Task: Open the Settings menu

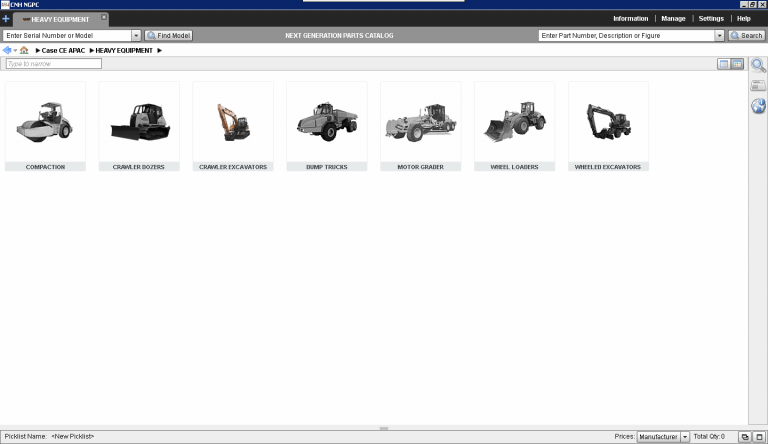Action: click(x=711, y=19)
